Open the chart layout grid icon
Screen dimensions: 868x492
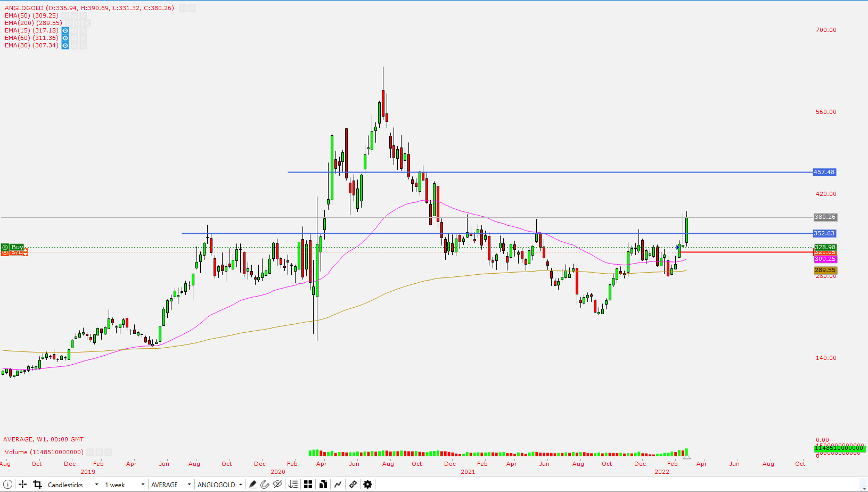tap(308, 484)
